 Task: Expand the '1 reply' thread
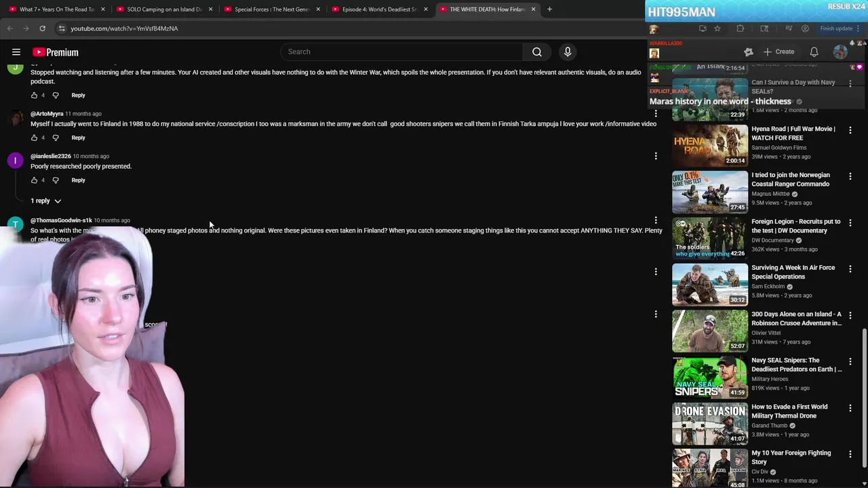45,201
